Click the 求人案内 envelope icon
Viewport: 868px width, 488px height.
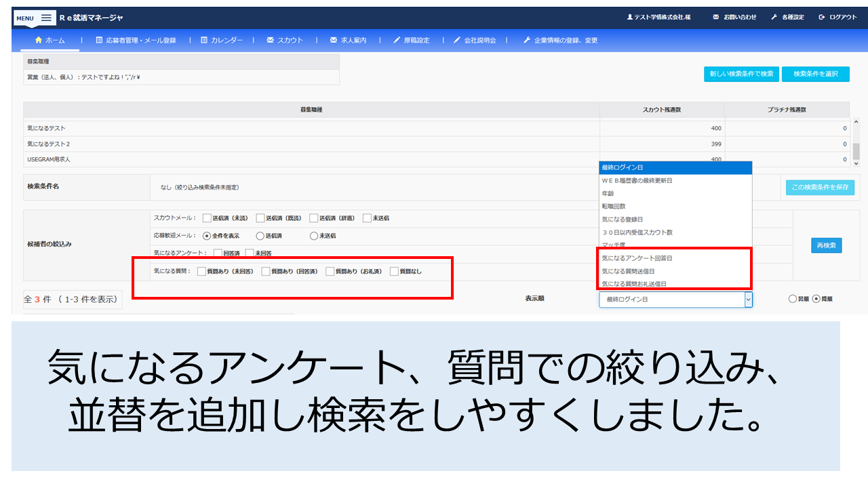[334, 40]
